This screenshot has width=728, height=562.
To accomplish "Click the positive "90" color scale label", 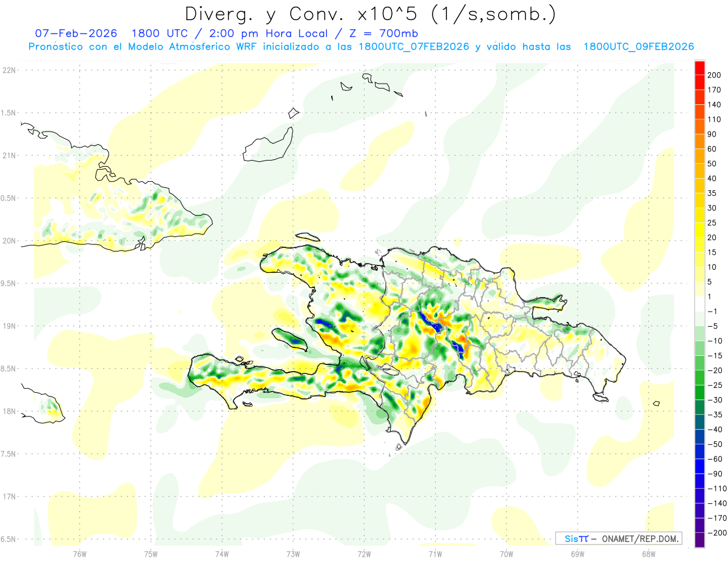I will (x=712, y=134).
